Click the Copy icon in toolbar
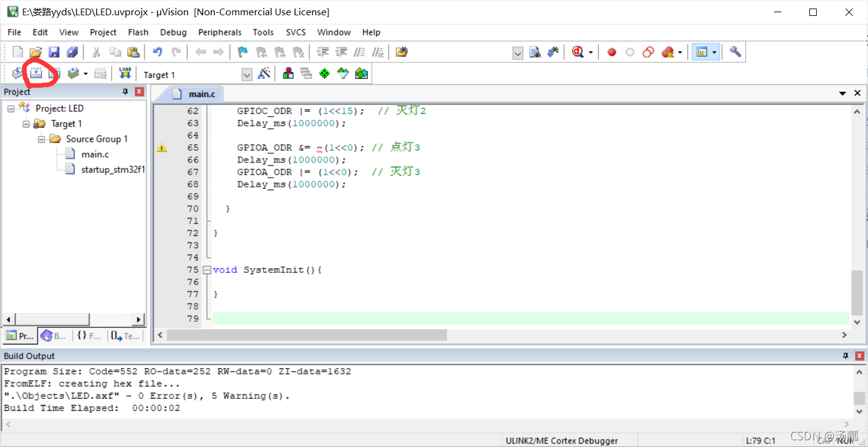Image resolution: width=868 pixels, height=447 pixels. tap(115, 53)
